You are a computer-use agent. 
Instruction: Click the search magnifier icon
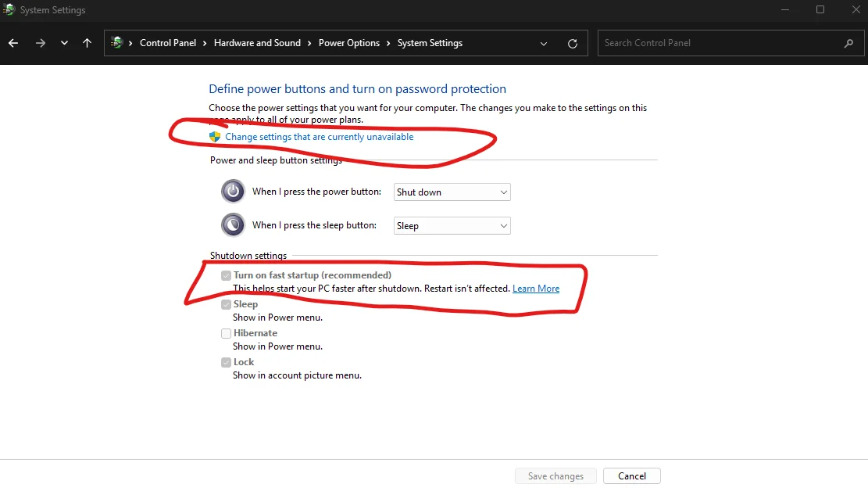(x=848, y=43)
